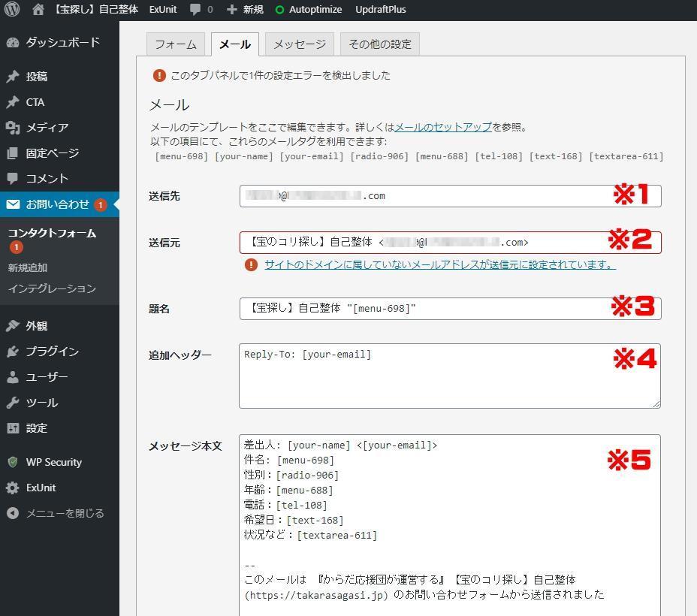Open the その他の設定 tab
The height and width of the screenshot is (616, 697).
coord(379,44)
